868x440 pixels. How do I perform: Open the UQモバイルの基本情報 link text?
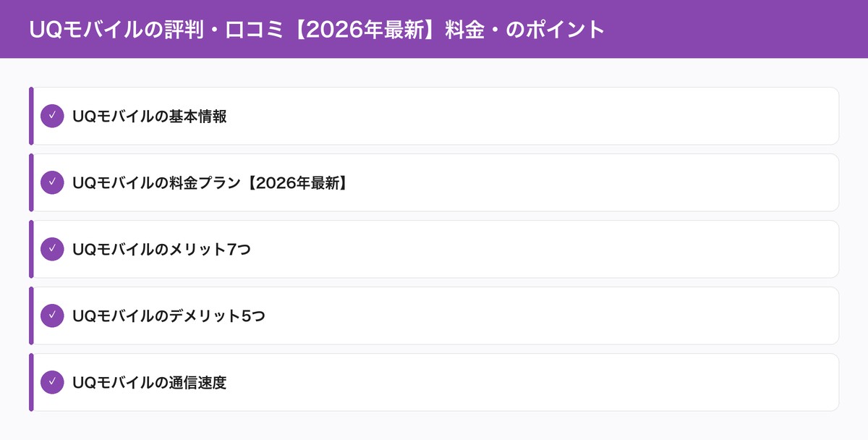(x=150, y=116)
